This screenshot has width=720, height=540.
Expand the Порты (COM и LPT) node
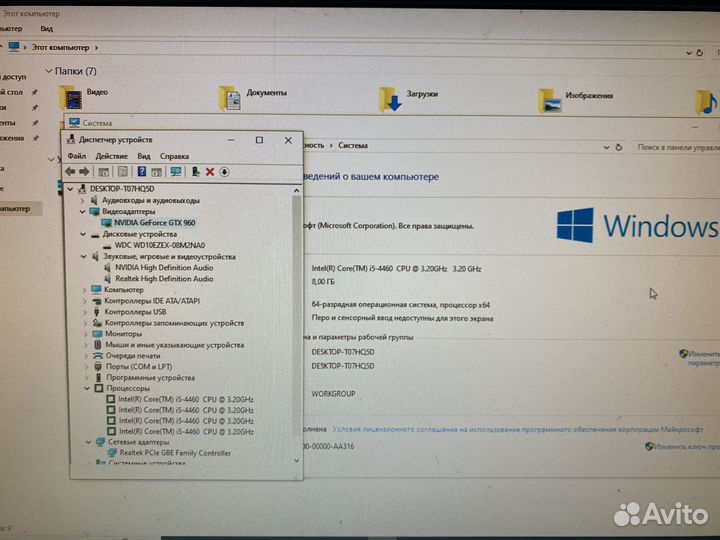87,367
